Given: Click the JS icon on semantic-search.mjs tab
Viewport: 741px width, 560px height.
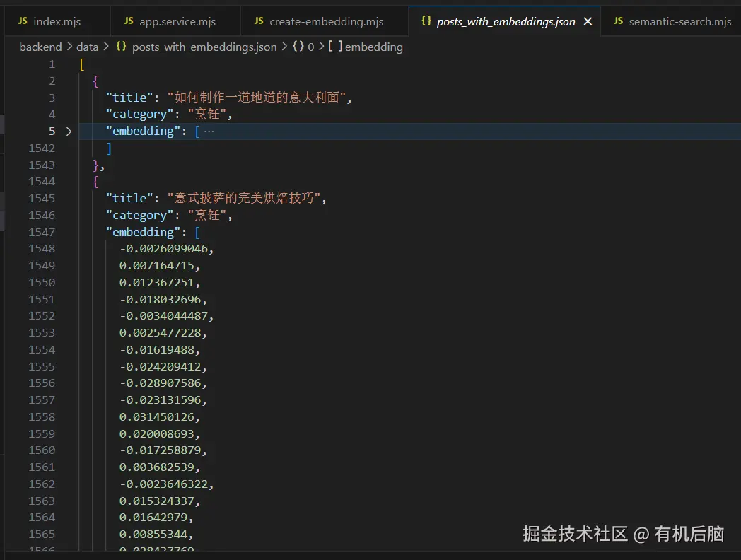Looking at the screenshot, I should 618,21.
